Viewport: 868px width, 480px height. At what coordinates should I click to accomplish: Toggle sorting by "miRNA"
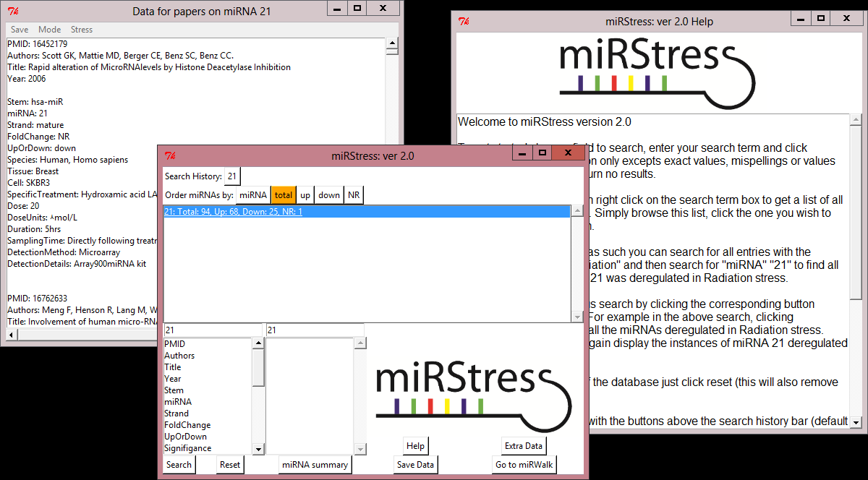click(254, 194)
